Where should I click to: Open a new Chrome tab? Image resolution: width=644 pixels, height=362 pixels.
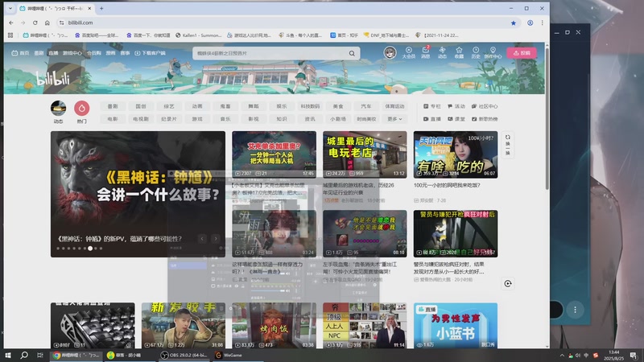tap(101, 8)
